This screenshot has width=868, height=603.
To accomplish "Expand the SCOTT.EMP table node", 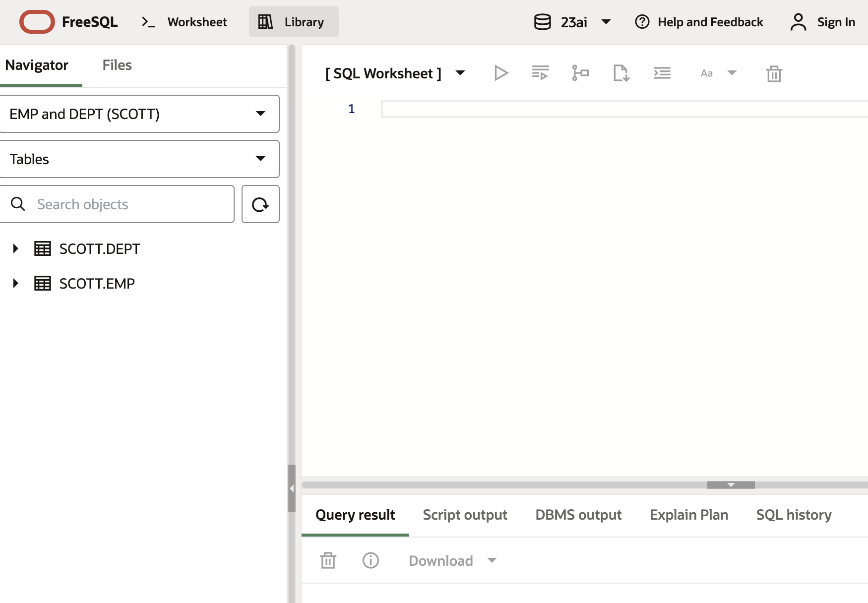I will (15, 283).
